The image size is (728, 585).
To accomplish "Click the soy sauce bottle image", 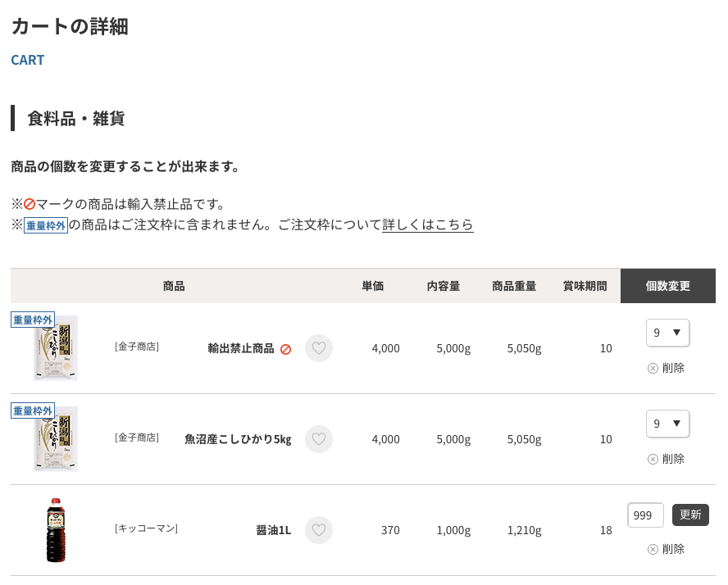I will 55,530.
